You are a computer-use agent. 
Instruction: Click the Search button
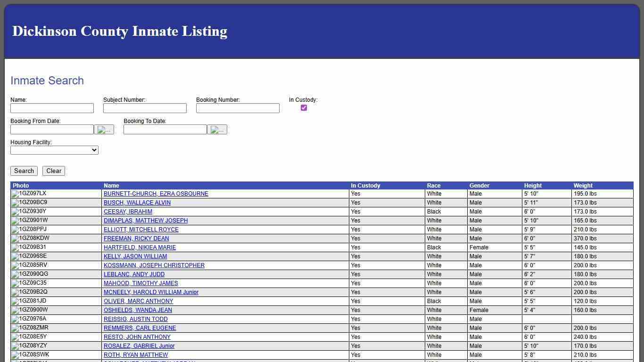click(24, 171)
